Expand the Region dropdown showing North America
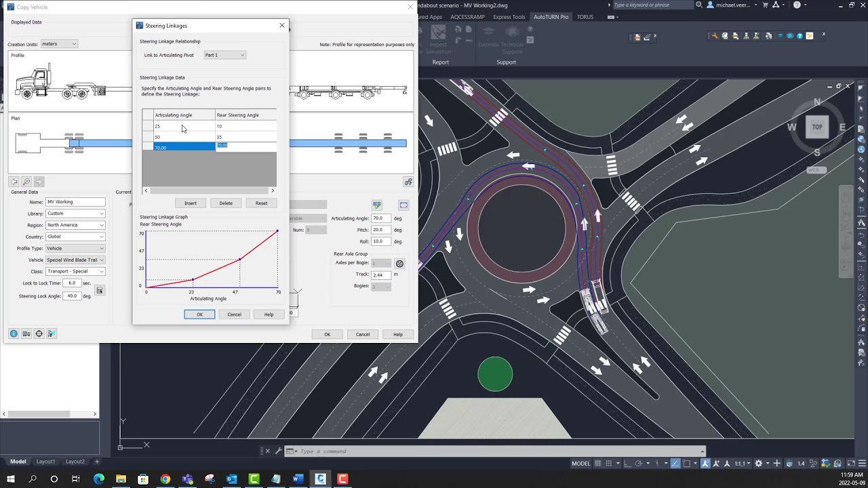 pos(75,225)
